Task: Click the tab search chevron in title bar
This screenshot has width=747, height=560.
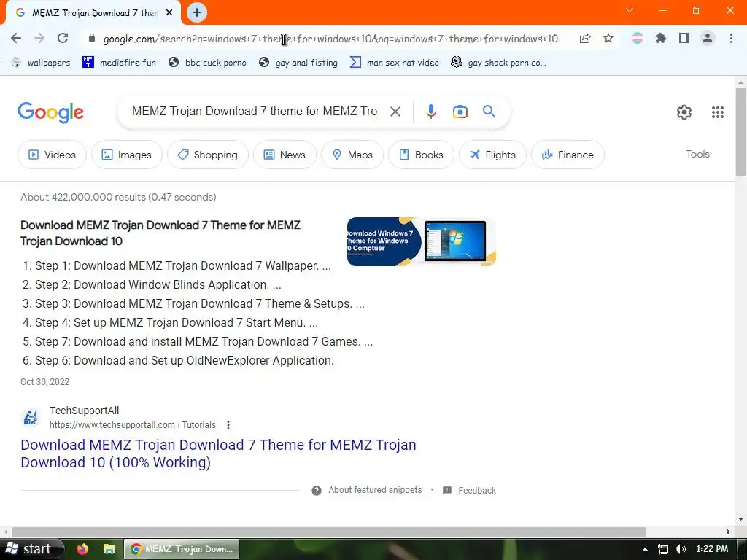Action: tap(630, 10)
